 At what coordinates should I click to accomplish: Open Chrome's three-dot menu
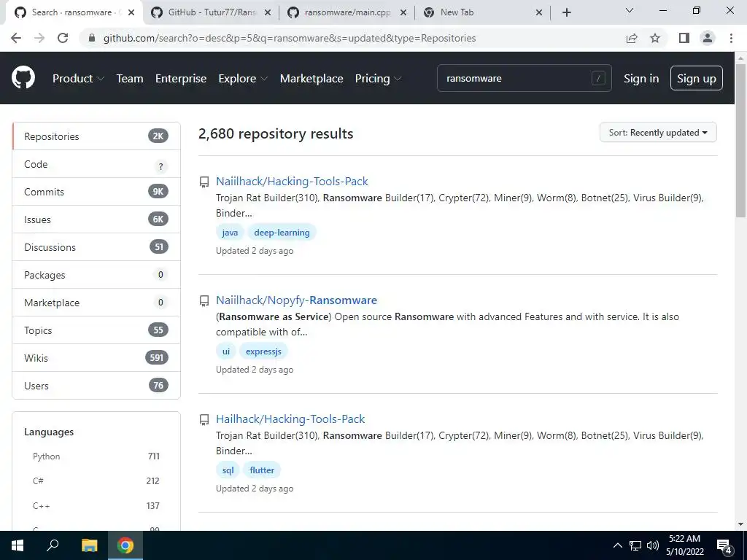(x=731, y=38)
